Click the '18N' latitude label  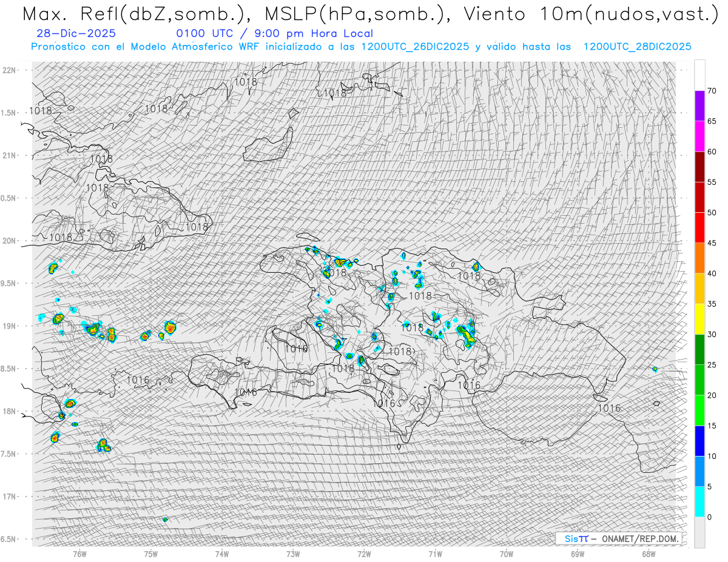coord(10,411)
